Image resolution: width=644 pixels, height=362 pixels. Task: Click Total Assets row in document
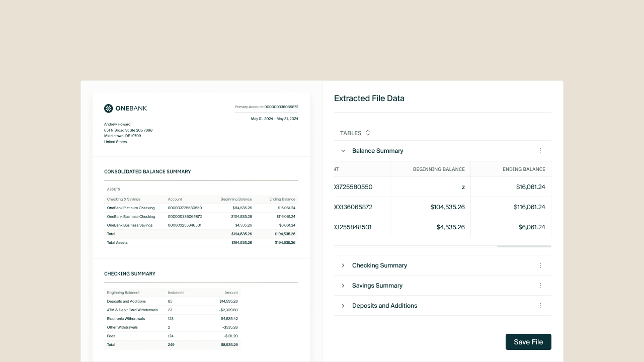pos(201,243)
